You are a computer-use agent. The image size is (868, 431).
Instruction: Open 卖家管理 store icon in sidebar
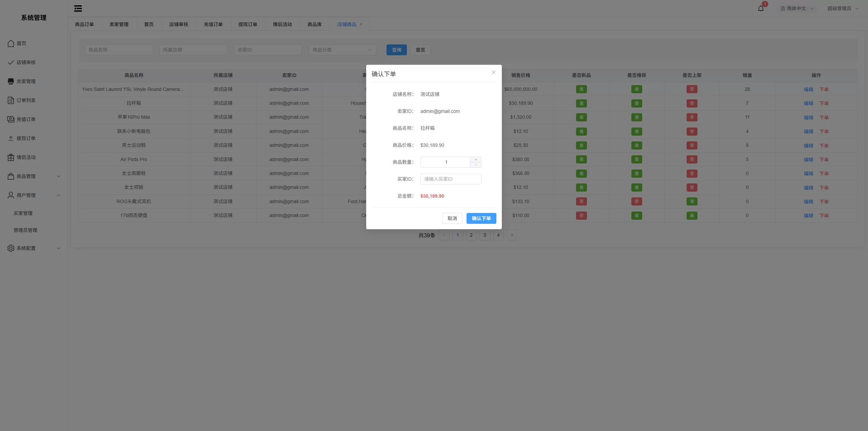point(11,81)
